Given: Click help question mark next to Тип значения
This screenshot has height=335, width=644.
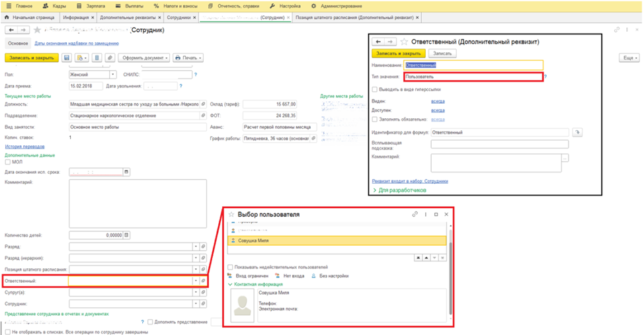Looking at the screenshot, I should (x=545, y=77).
